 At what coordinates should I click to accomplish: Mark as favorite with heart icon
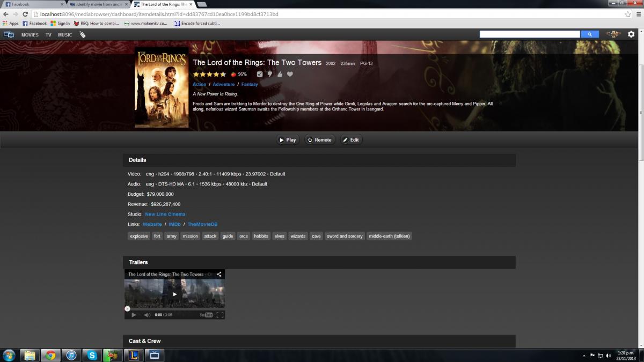pyautogui.click(x=290, y=75)
